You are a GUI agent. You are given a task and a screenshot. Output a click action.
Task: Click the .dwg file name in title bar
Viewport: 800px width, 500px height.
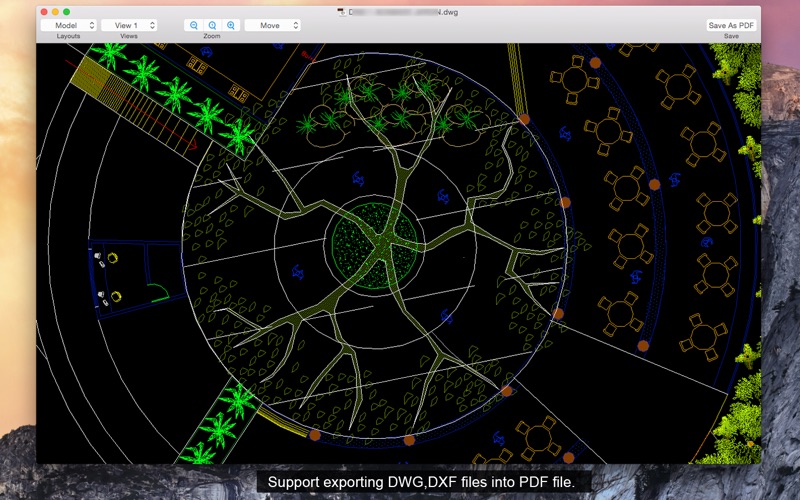pos(400,11)
